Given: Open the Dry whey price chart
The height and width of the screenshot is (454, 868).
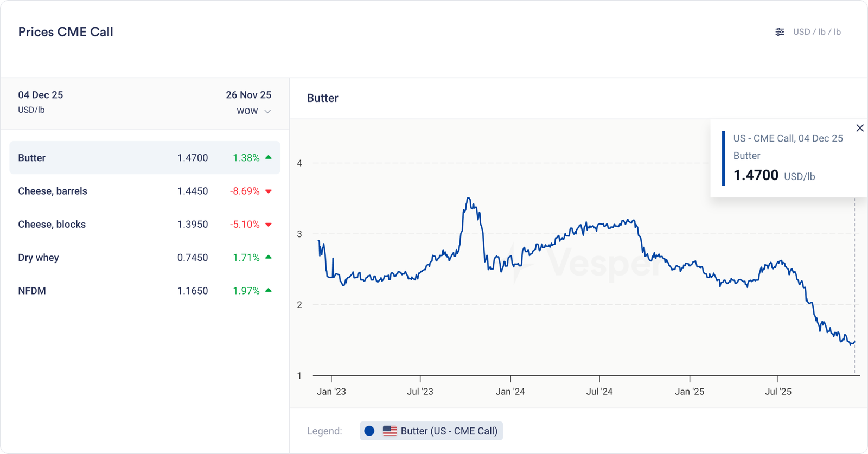Looking at the screenshot, I should coord(144,258).
